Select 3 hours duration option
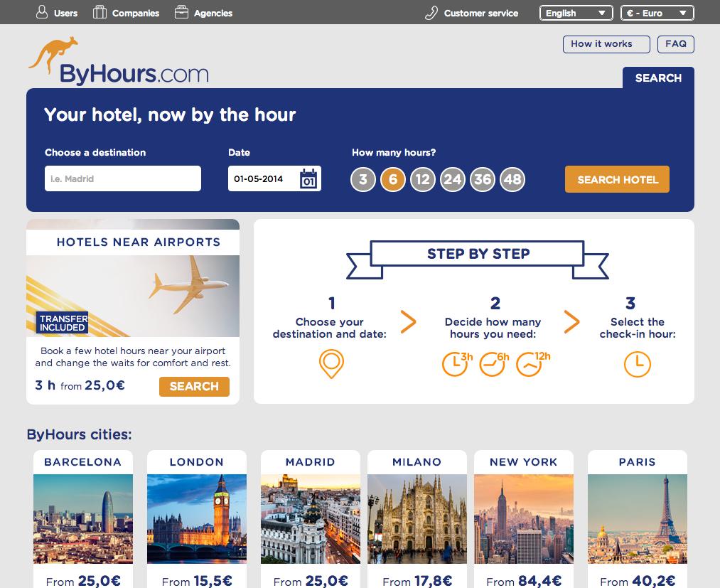The width and height of the screenshot is (720, 588). pos(363,179)
